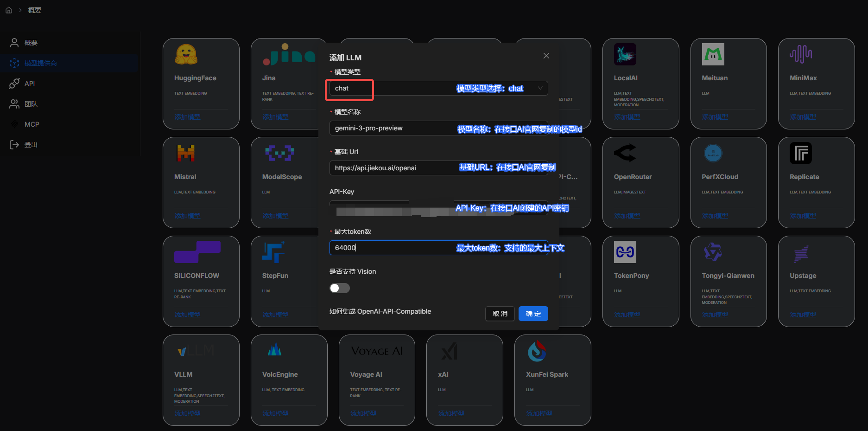This screenshot has width=868, height=431.
Task: Click the Voyage AI logo
Action: coord(377,351)
